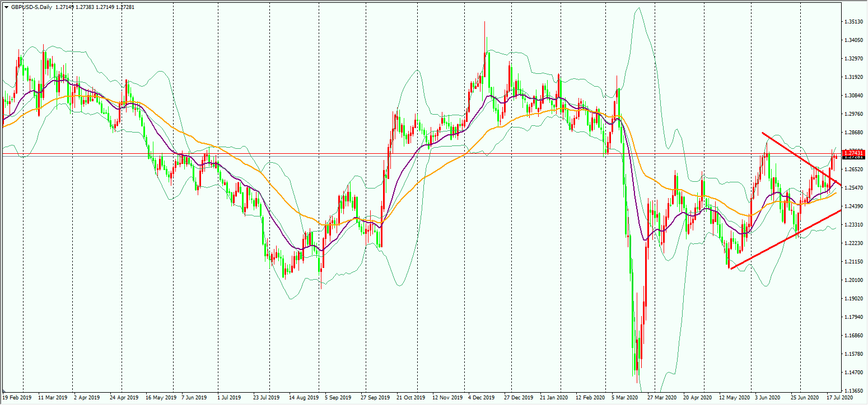Click the 4 Dec 2019 date label
This screenshot has width=868, height=405.
pos(483,398)
